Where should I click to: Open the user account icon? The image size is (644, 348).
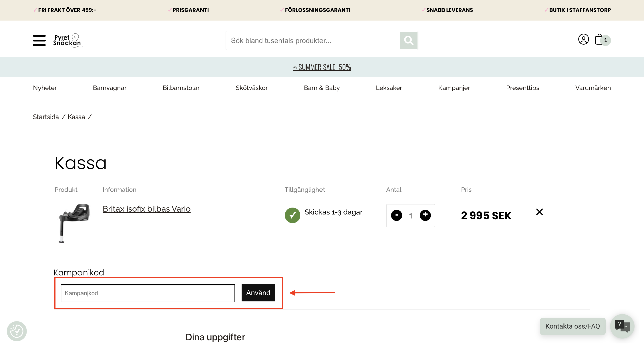click(583, 39)
